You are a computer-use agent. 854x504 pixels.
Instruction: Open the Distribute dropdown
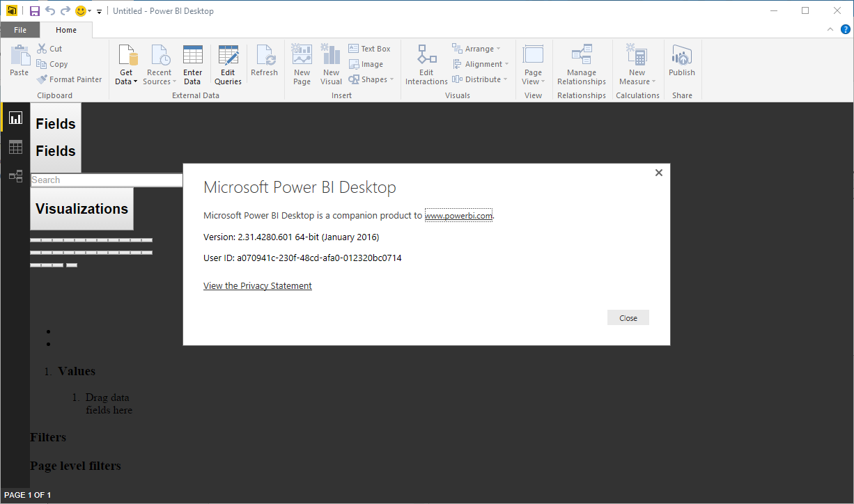(x=479, y=79)
